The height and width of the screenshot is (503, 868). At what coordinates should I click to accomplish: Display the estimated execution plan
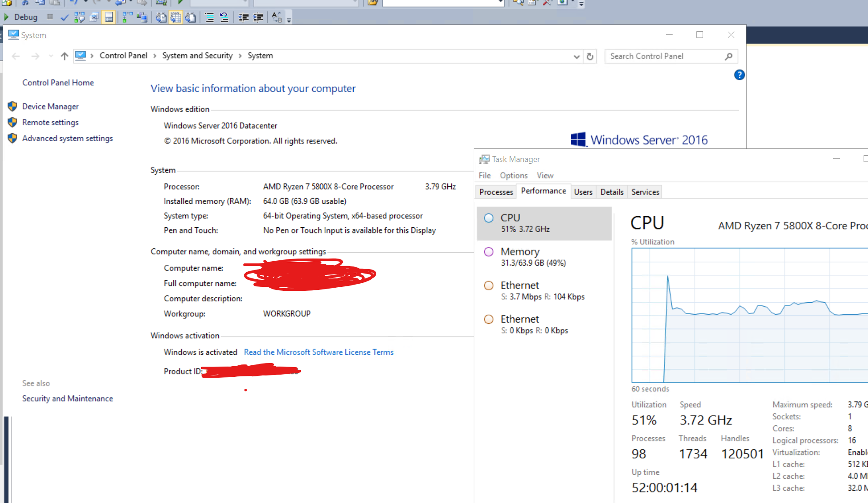pos(80,17)
